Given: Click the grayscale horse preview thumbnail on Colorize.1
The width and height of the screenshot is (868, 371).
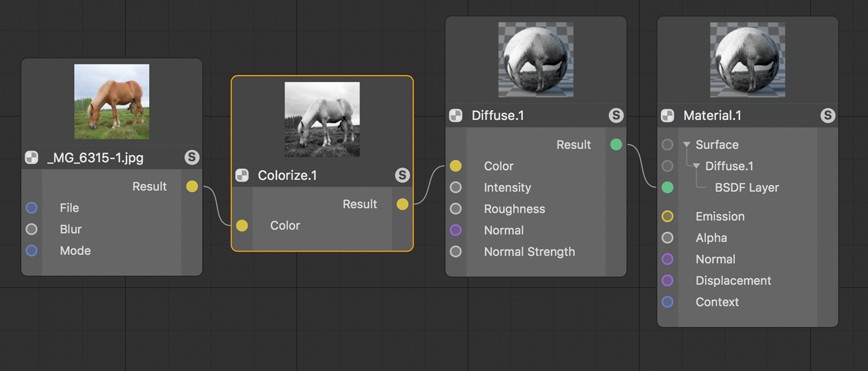Looking at the screenshot, I should point(322,120).
